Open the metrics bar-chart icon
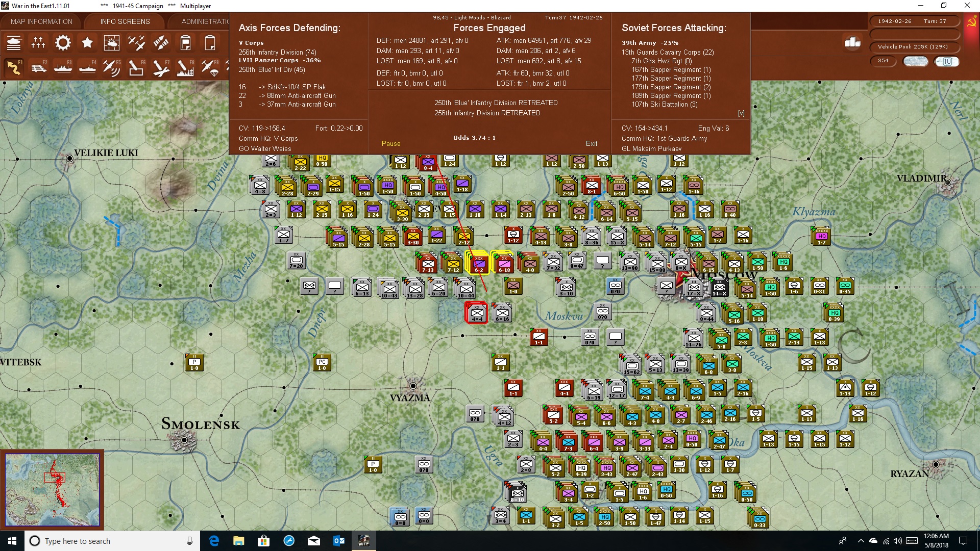This screenshot has width=980, height=551. click(852, 42)
